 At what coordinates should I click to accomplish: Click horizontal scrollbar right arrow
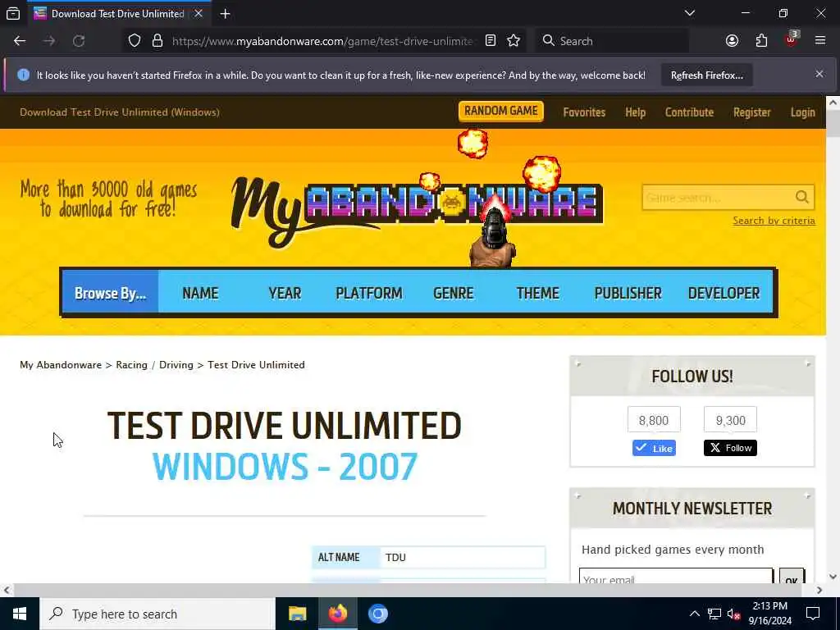(x=819, y=590)
